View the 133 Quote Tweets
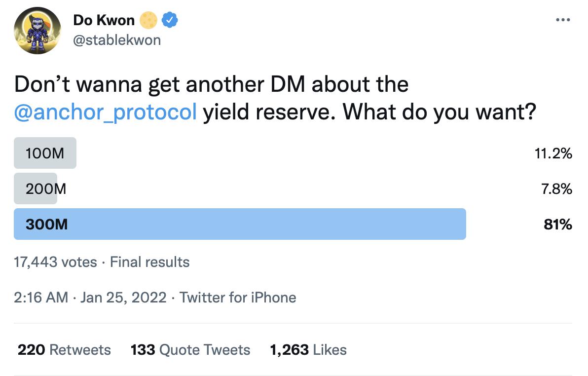The image size is (588, 376). (x=190, y=350)
